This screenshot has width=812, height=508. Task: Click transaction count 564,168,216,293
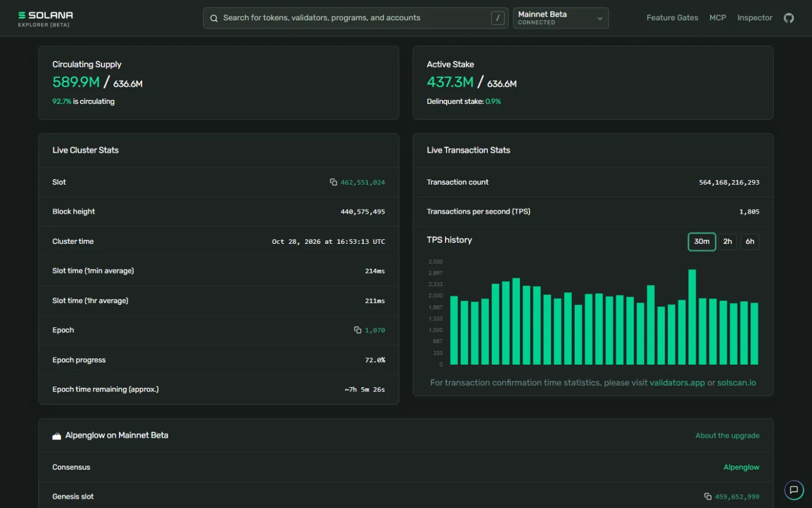click(x=729, y=182)
